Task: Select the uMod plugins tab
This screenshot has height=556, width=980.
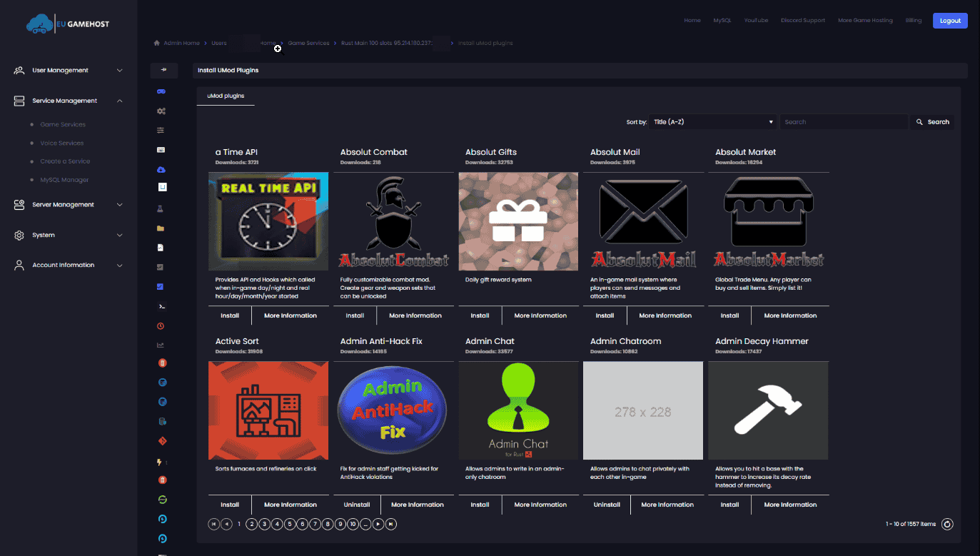Action: point(226,96)
